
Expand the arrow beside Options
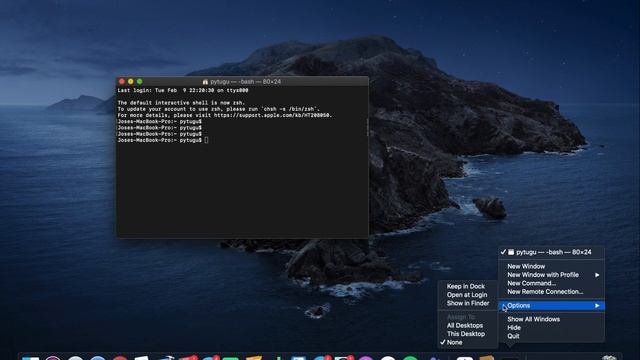[597, 306]
